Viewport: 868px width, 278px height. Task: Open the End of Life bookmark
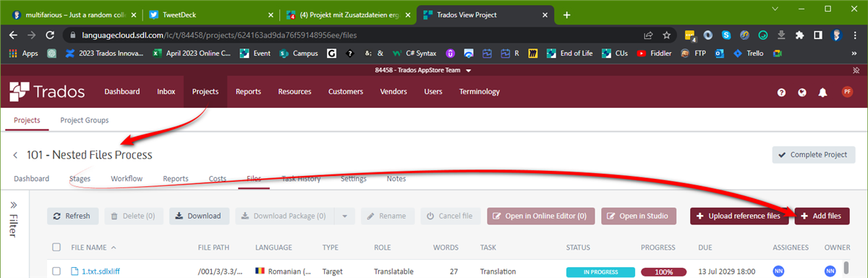pos(571,53)
